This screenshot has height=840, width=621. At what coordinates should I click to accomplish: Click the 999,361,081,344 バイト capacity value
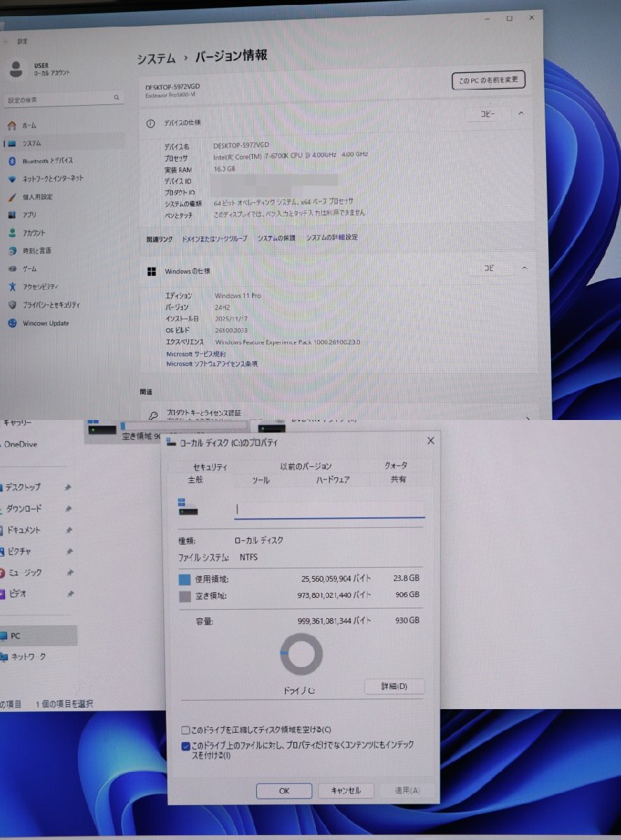point(335,621)
